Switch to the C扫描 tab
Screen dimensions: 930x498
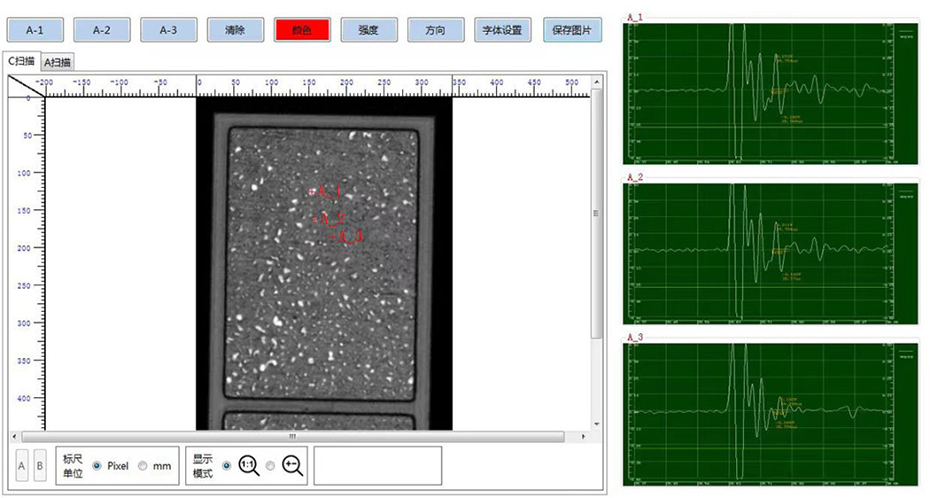22,61
